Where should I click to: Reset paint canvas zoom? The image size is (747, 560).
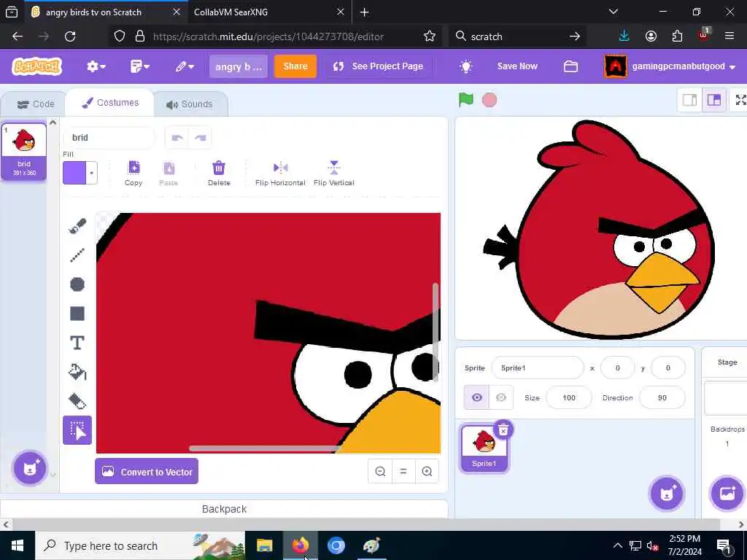[x=403, y=472]
